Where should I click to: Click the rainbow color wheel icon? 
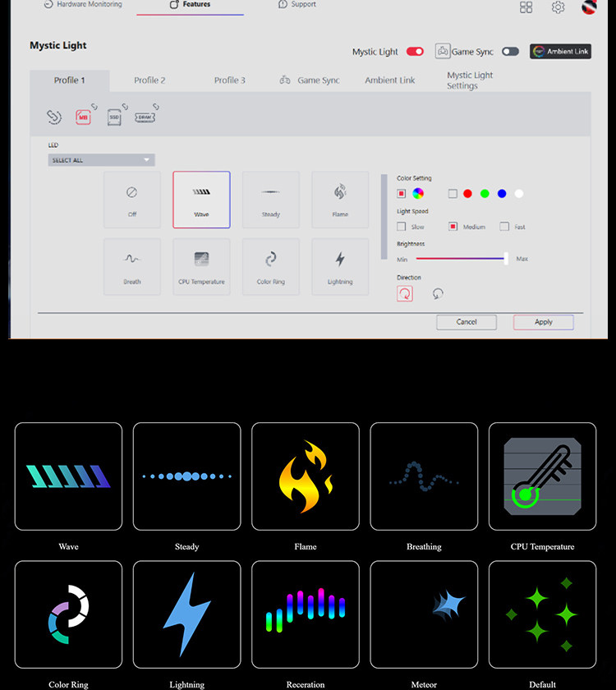pos(418,193)
